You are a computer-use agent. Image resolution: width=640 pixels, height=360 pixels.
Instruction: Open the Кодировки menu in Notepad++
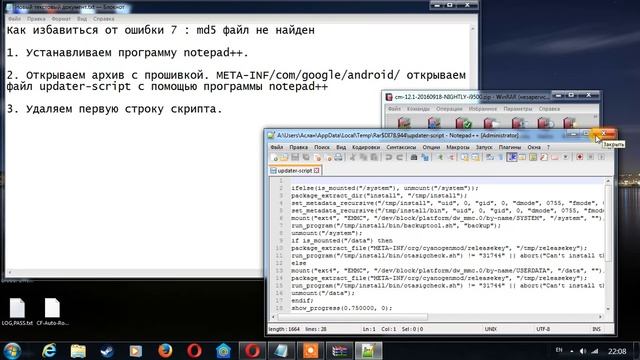366,147
